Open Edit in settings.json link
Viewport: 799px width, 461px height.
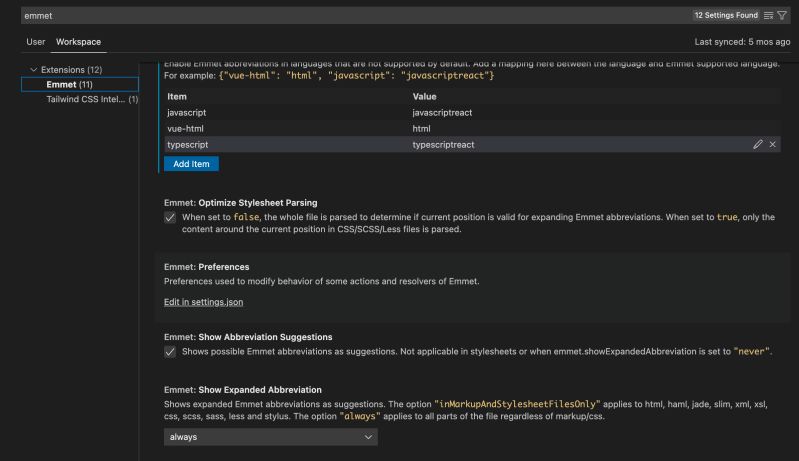[203, 302]
